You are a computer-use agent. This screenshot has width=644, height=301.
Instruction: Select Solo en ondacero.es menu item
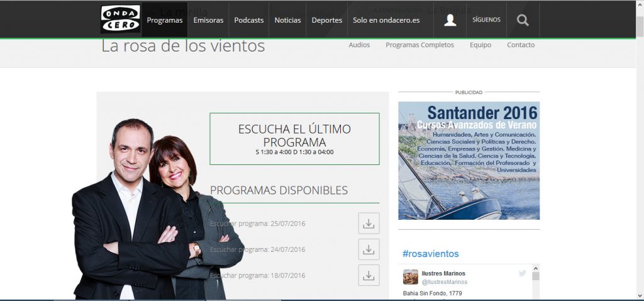point(386,20)
